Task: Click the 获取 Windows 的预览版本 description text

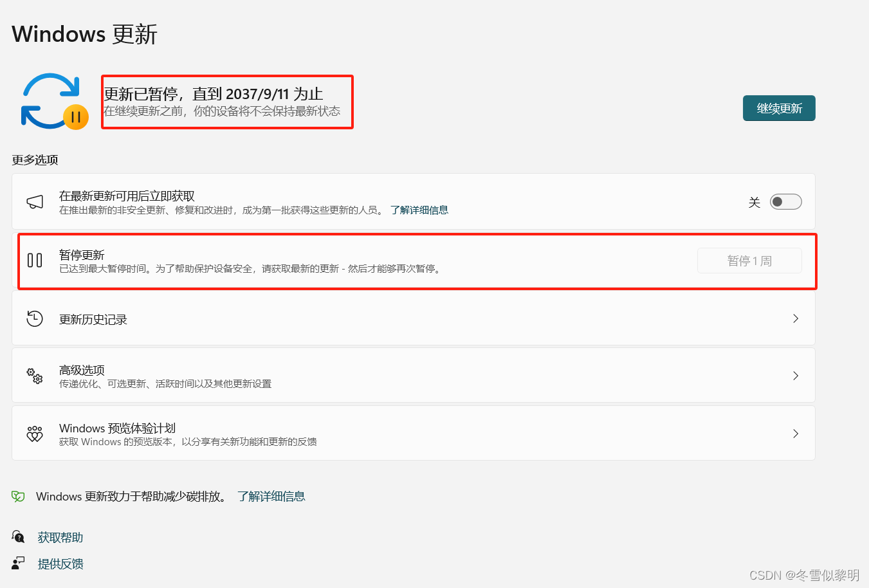Action: point(188,442)
